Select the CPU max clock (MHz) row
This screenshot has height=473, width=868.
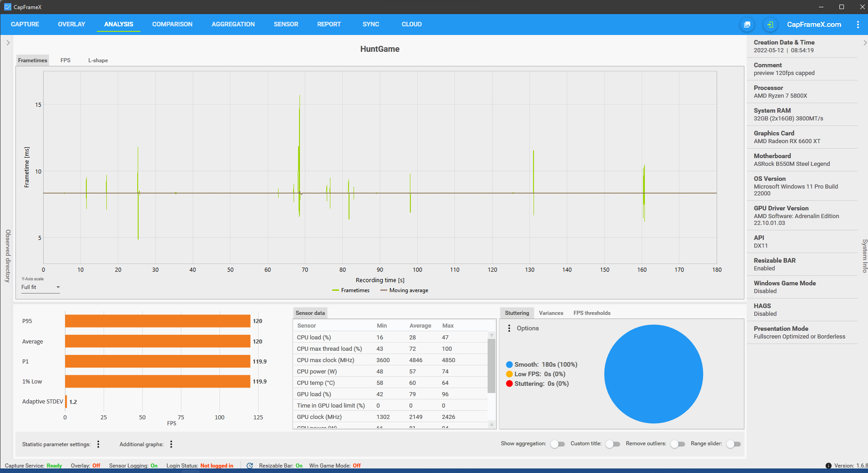click(x=391, y=360)
